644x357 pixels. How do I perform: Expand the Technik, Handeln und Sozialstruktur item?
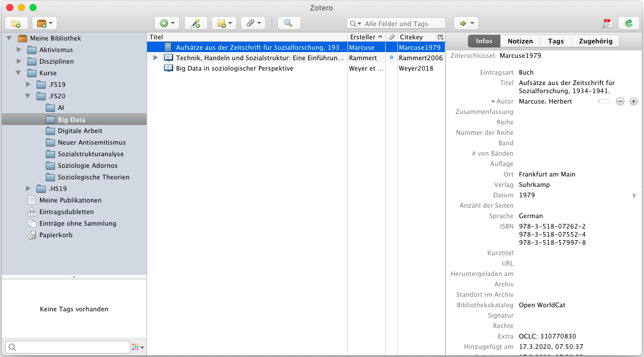pos(155,58)
